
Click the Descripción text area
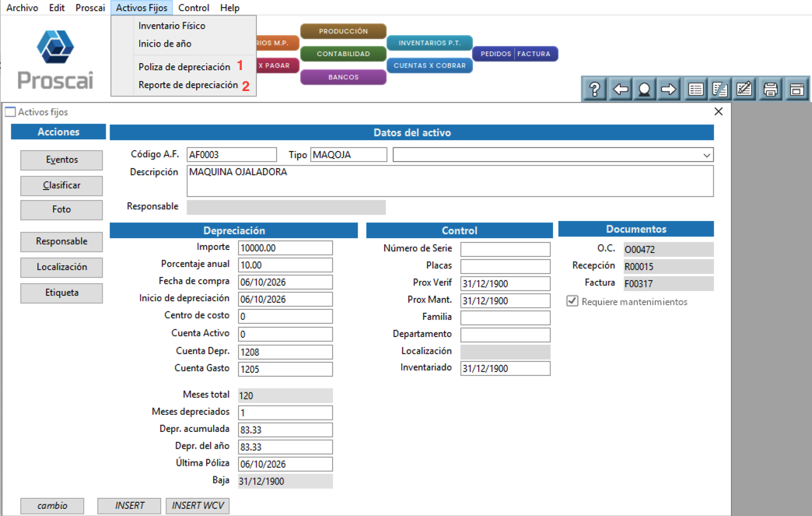click(450, 181)
